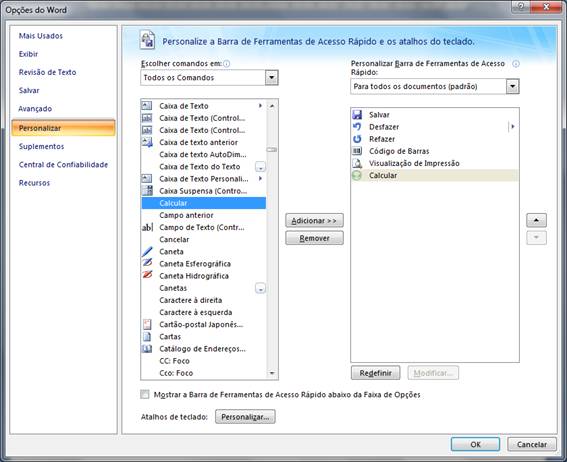Screen dimensions: 567x462
Task: Click Personalizar... keyboard shortcuts button
Action: [x=245, y=417]
